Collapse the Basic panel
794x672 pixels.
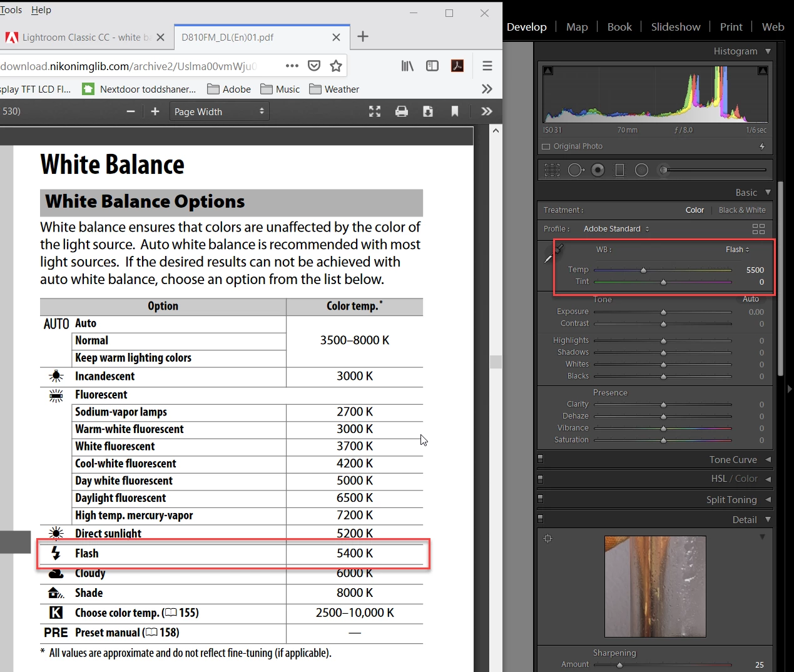tap(768, 192)
